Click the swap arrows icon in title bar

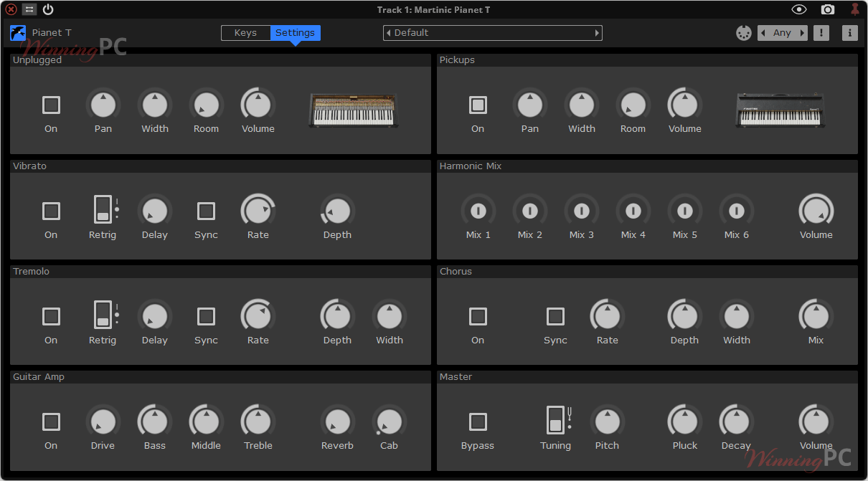point(29,9)
